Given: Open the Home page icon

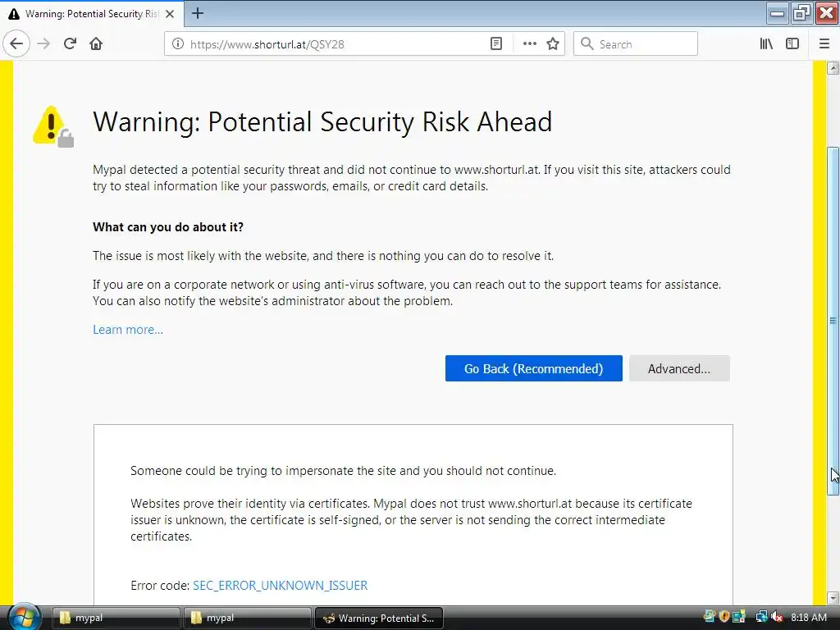Looking at the screenshot, I should 96,44.
